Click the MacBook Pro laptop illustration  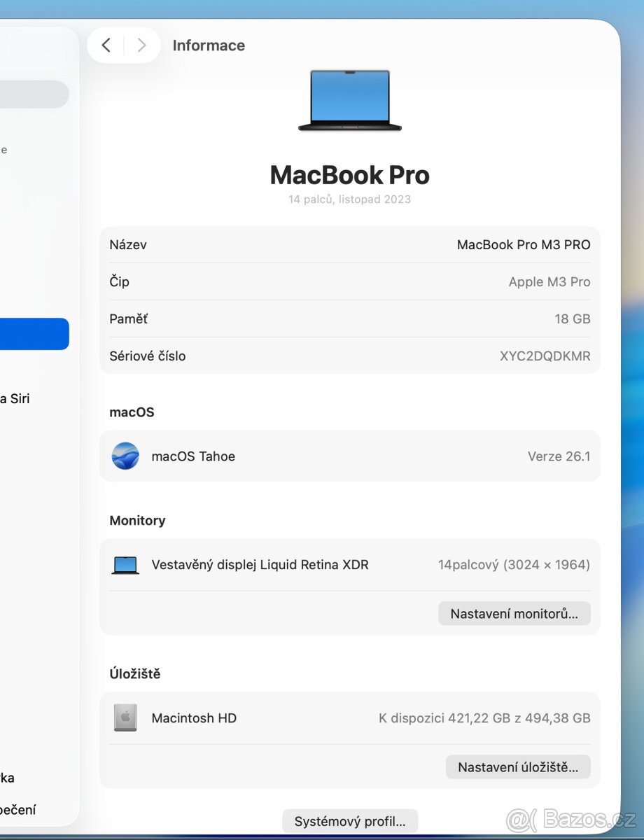click(x=350, y=100)
